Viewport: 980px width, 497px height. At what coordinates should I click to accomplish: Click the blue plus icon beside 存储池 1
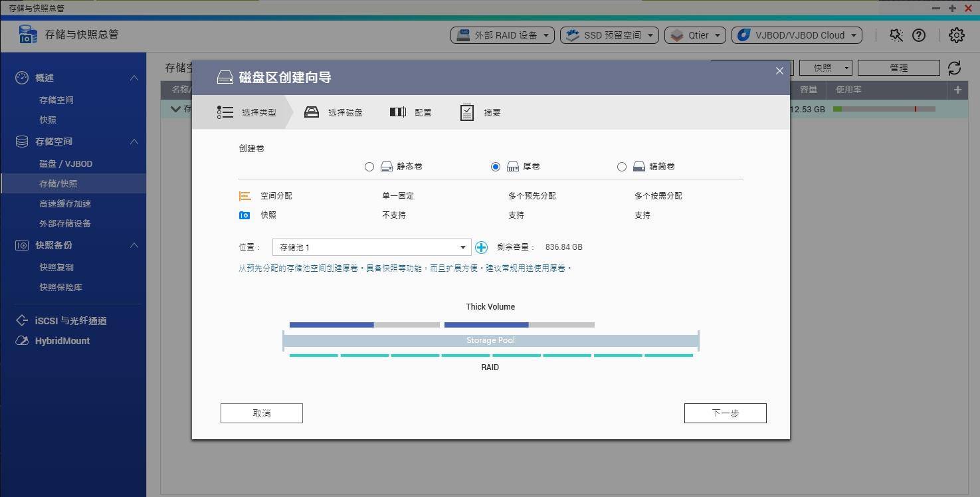click(480, 247)
